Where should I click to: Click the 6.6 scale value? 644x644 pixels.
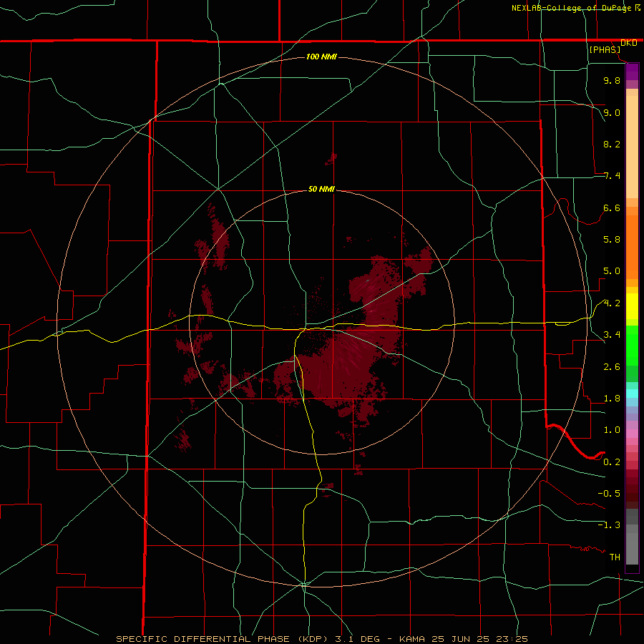(x=612, y=208)
